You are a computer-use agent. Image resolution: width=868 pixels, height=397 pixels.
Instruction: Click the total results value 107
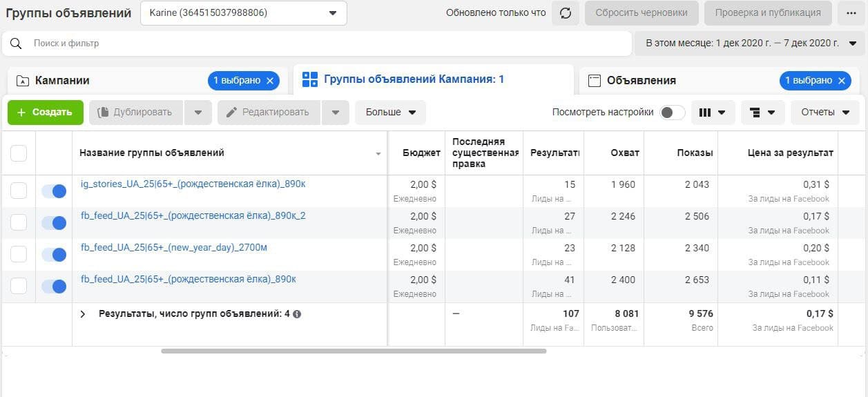click(570, 313)
